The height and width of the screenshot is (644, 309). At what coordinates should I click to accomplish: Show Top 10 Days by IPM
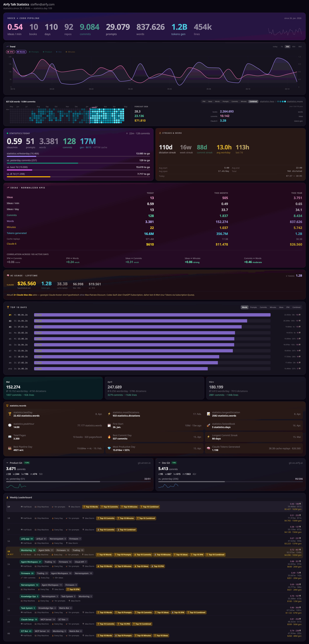coord(288,307)
